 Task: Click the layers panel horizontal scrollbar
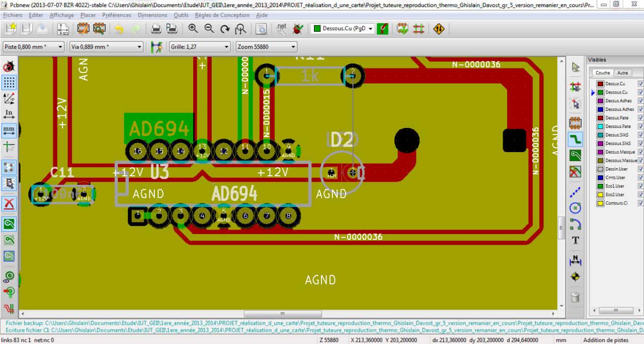[x=615, y=310]
